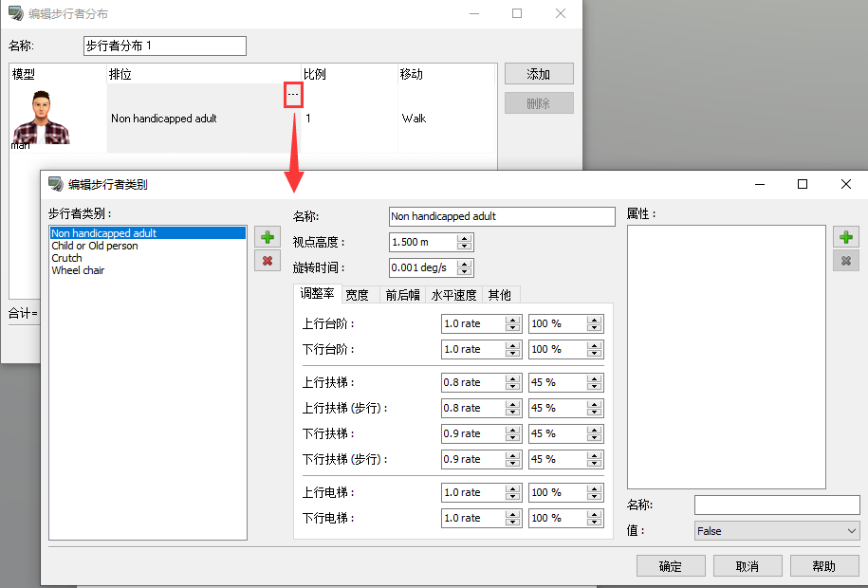The height and width of the screenshot is (588, 868).
Task: Click the 移动 column header
Action: (446, 74)
